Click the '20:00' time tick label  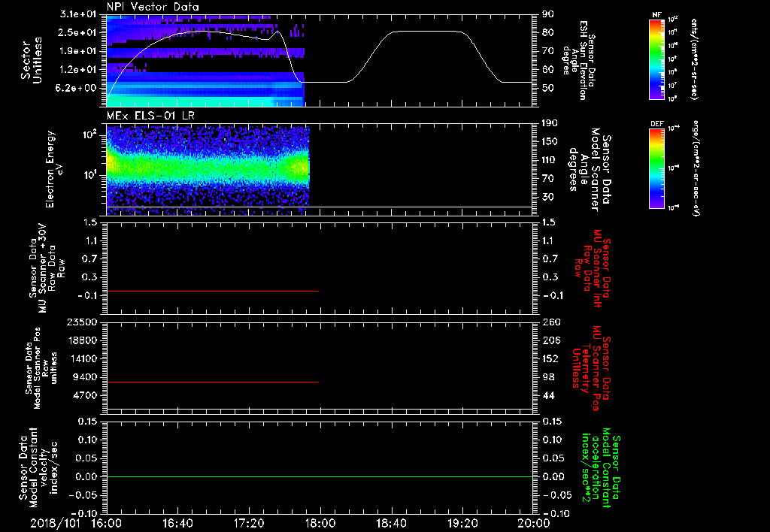[x=534, y=523]
